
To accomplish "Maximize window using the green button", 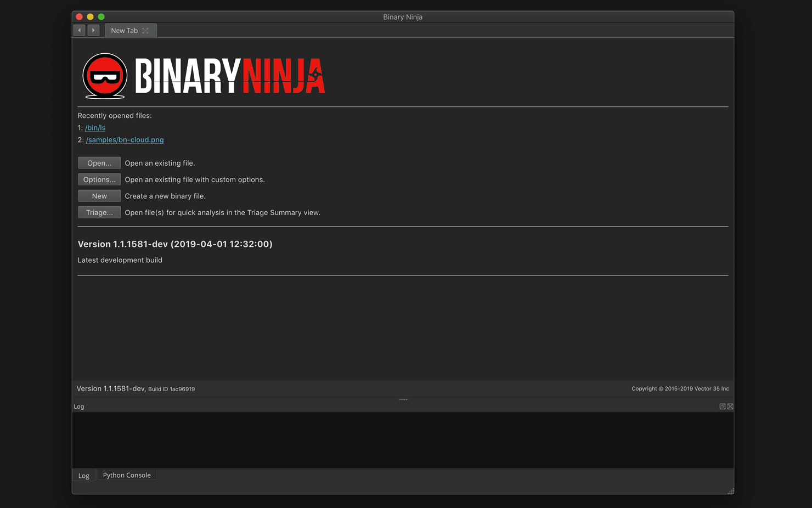I will (x=101, y=17).
